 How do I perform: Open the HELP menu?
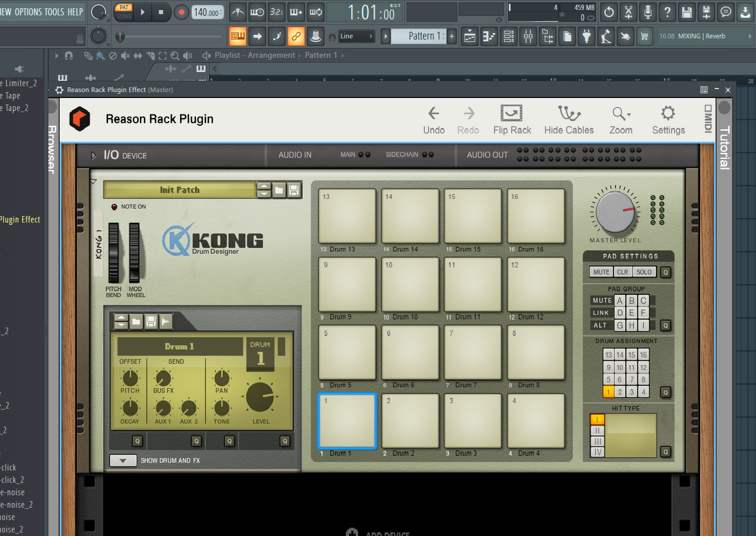(x=75, y=12)
